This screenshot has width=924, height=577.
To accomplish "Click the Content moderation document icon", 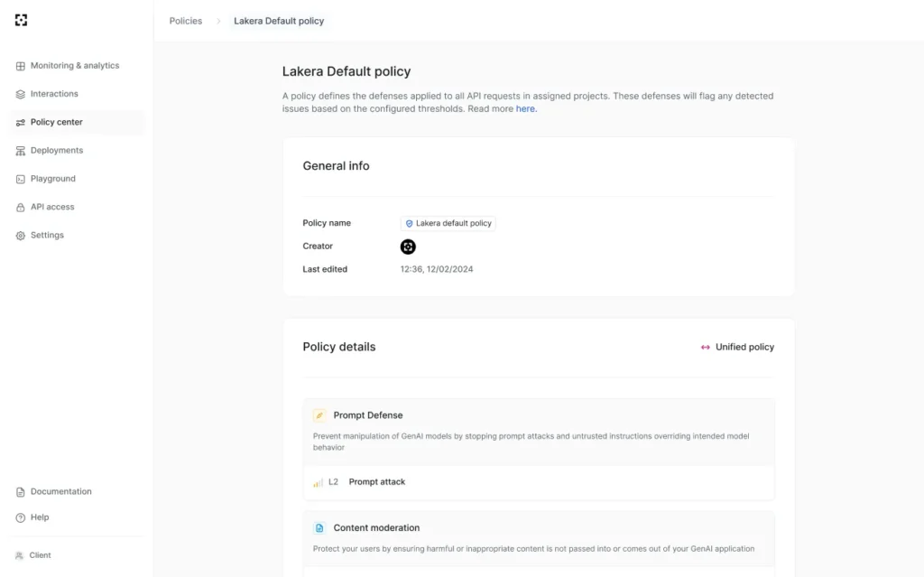I will pos(319,528).
